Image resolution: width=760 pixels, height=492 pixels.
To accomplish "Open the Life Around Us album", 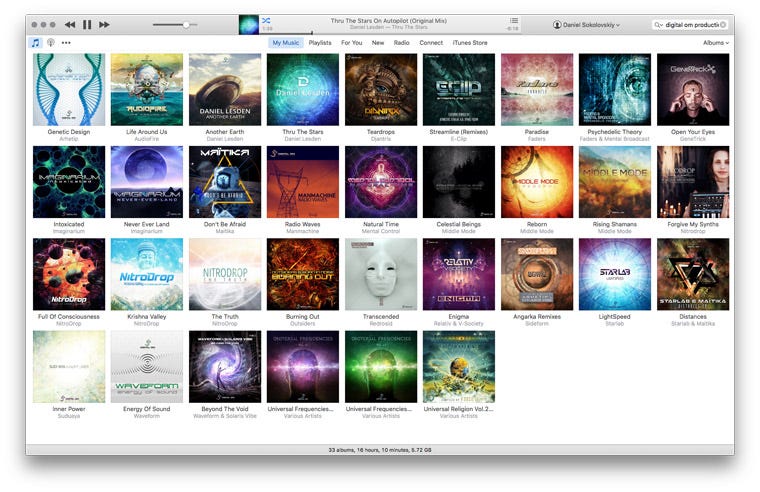I will click(147, 90).
